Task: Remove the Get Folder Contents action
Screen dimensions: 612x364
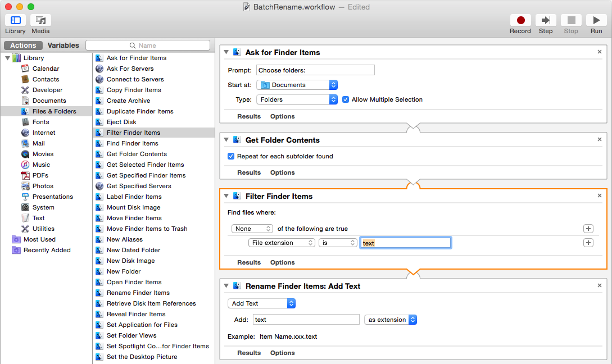Action: (x=599, y=139)
